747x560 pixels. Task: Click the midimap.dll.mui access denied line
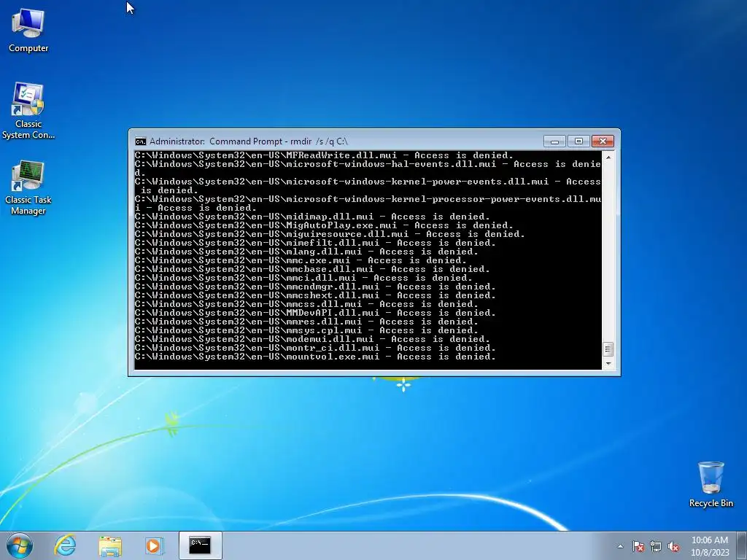pos(312,217)
